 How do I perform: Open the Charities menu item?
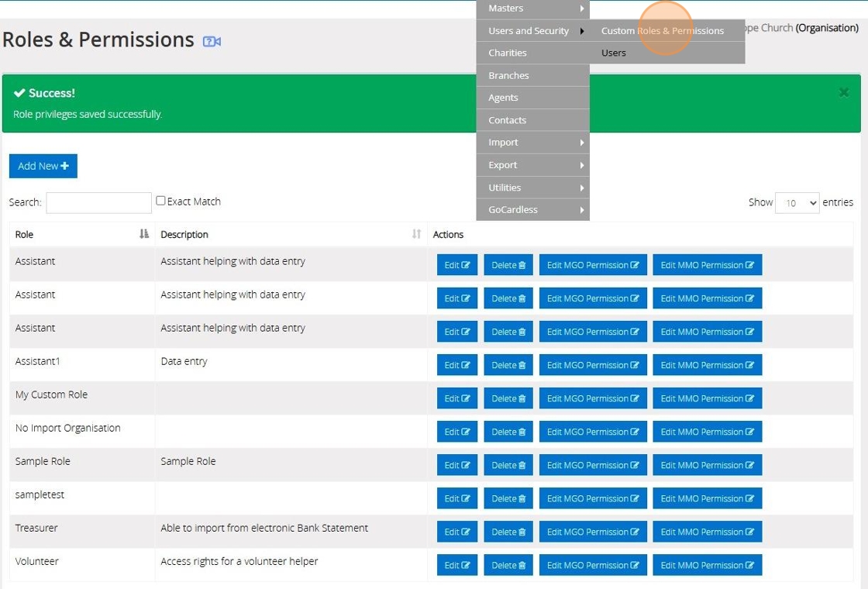coord(533,53)
